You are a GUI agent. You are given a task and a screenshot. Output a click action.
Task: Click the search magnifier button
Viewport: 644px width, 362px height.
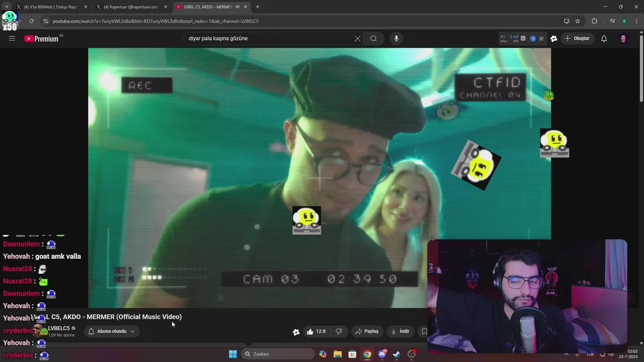click(373, 38)
